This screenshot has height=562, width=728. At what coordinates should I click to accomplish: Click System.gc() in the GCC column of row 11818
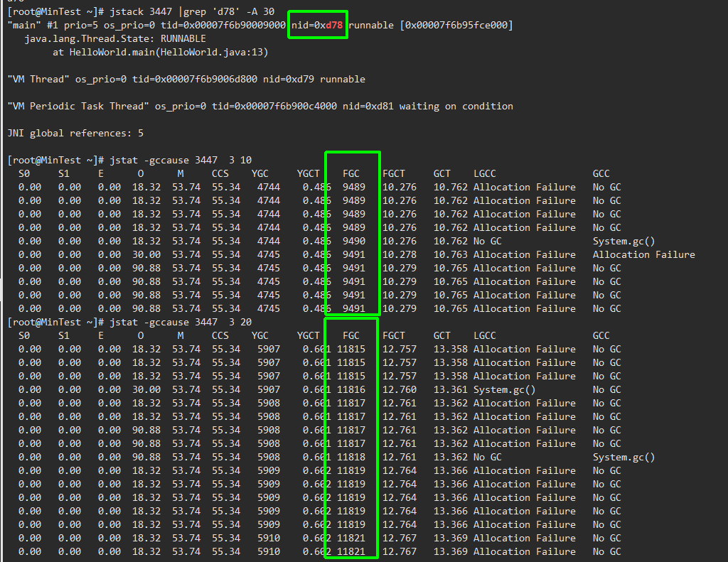pyautogui.click(x=623, y=457)
